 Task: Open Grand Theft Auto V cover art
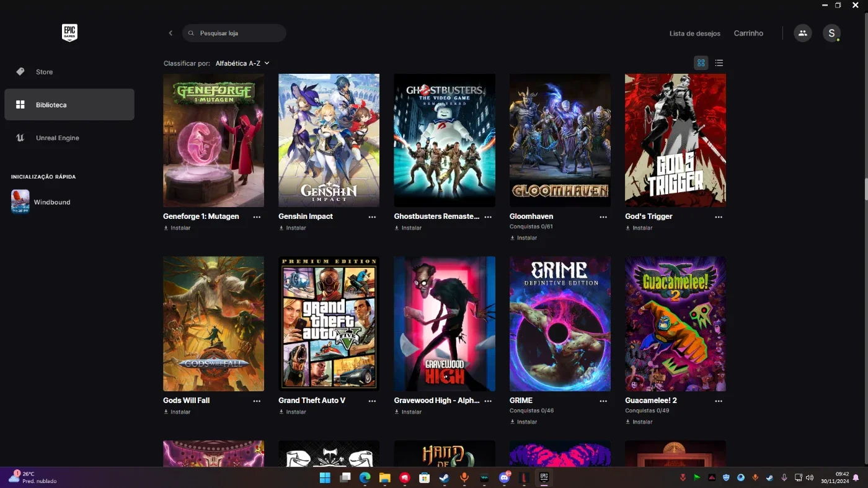point(329,324)
